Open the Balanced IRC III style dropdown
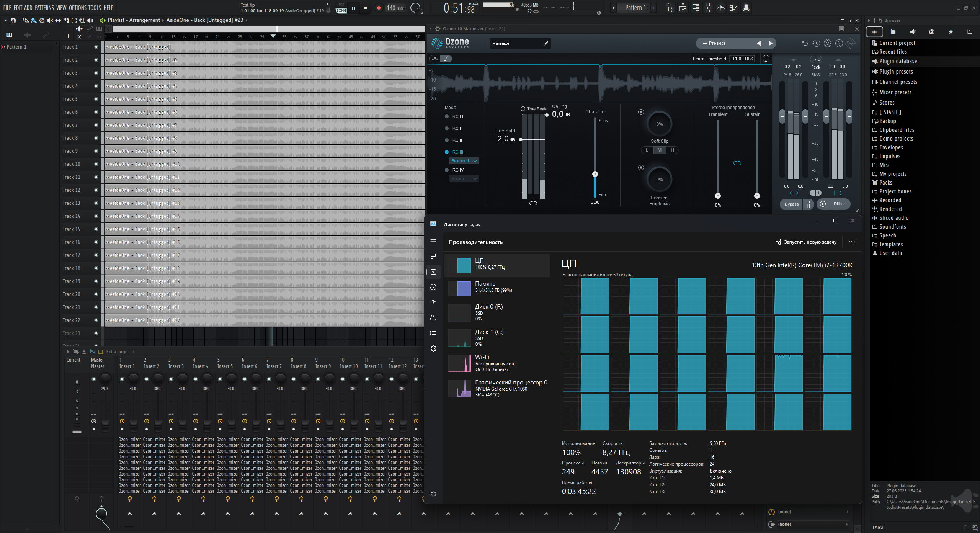The image size is (980, 533). (x=464, y=161)
